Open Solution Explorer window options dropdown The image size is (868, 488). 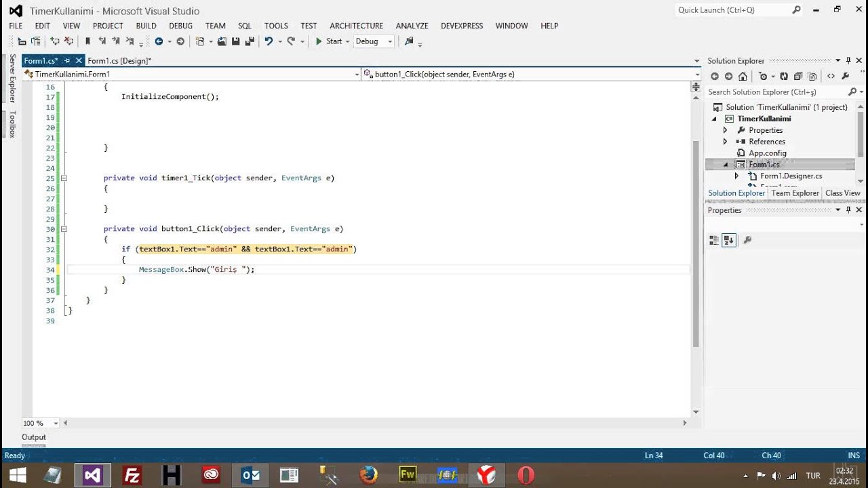point(838,60)
